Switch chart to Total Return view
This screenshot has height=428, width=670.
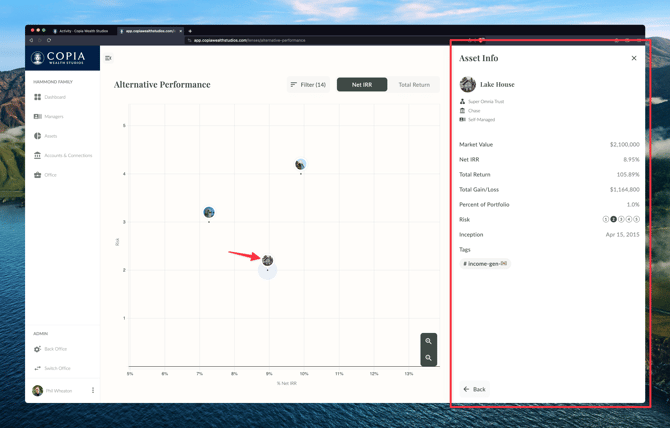[414, 85]
